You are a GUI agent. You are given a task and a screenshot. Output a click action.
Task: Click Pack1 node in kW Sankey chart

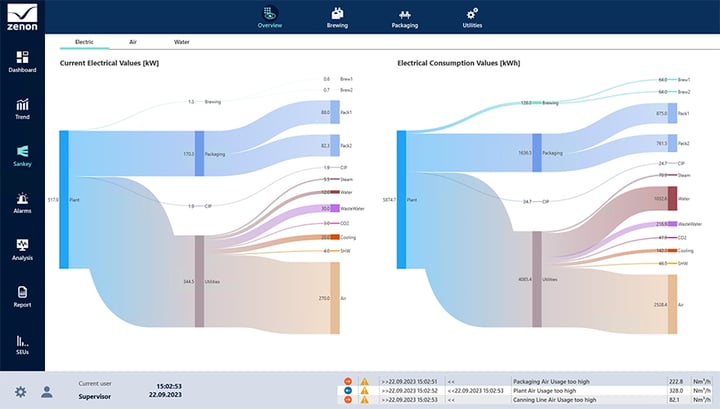(x=335, y=112)
